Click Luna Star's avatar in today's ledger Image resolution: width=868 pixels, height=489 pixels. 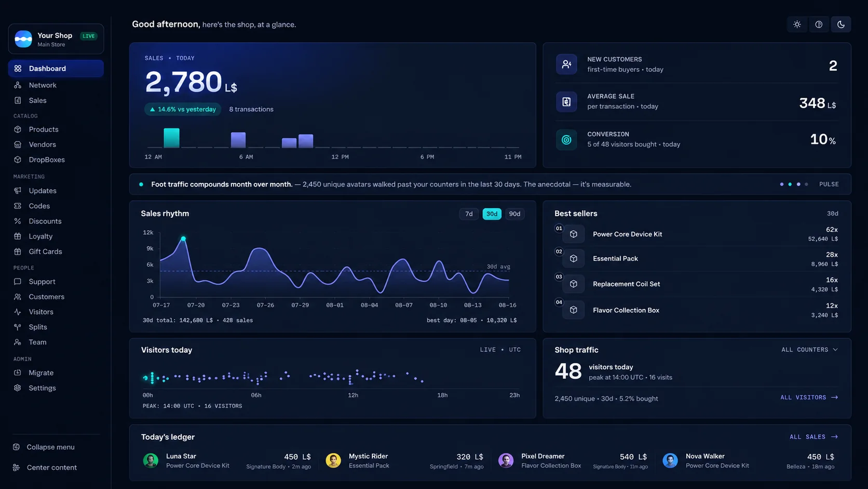[151, 460]
